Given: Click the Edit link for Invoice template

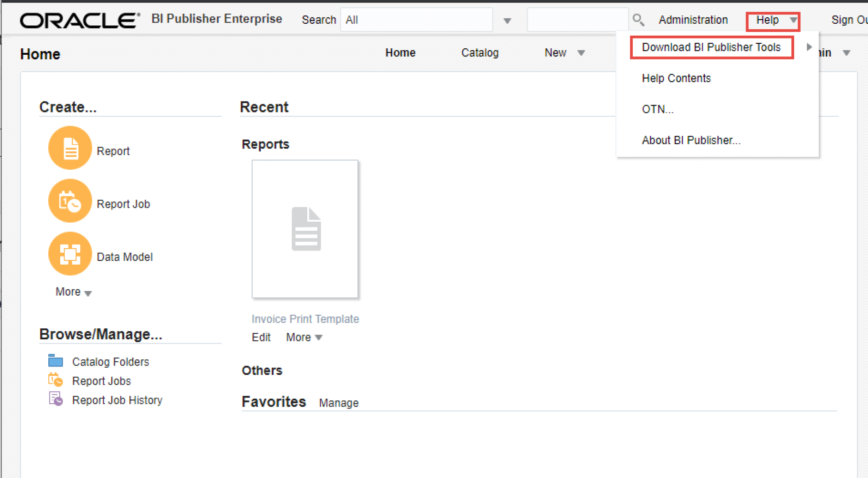Looking at the screenshot, I should [x=261, y=335].
